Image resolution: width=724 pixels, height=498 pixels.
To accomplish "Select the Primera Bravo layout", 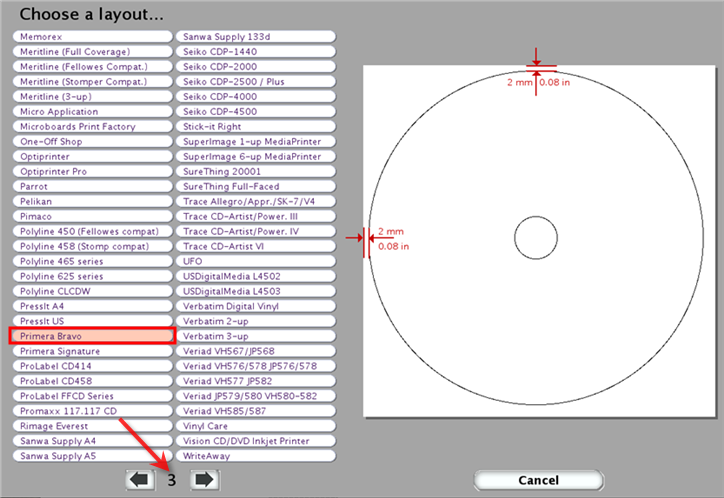I will 93,336.
